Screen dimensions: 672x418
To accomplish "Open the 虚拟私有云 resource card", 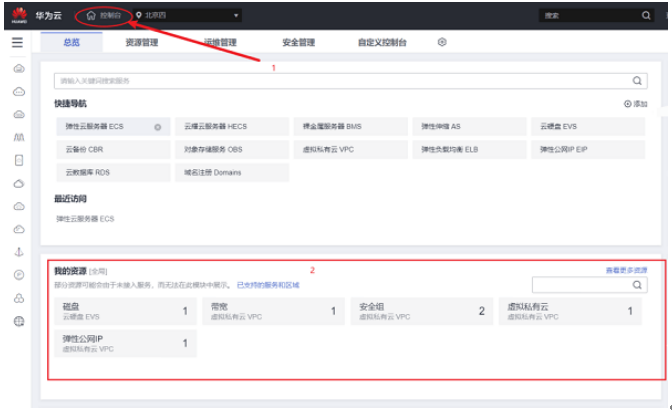I will (570, 311).
